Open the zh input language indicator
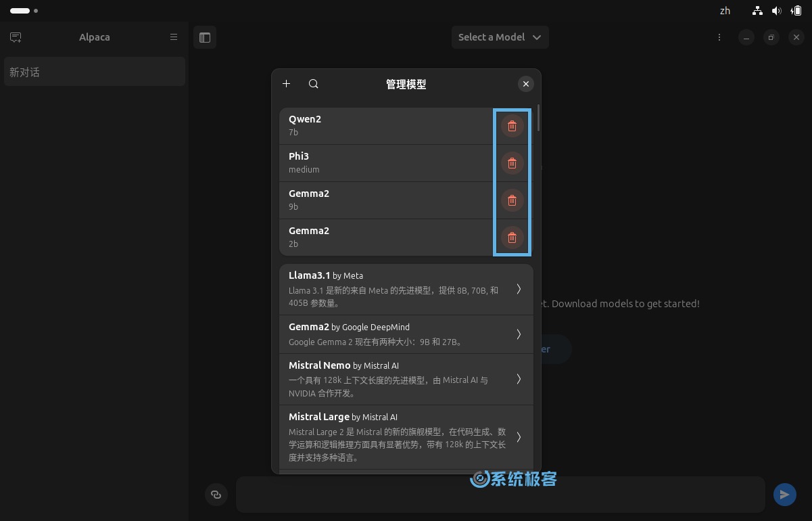This screenshot has height=521, width=812. [725, 11]
